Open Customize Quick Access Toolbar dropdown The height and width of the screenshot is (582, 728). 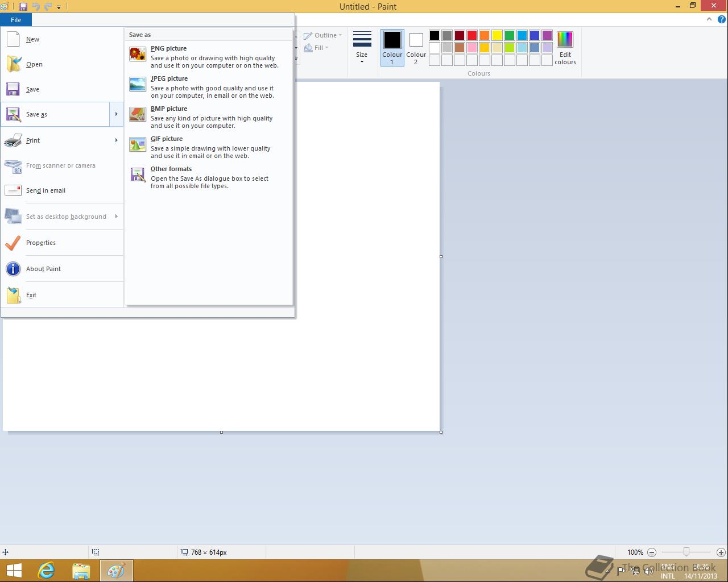(59, 7)
